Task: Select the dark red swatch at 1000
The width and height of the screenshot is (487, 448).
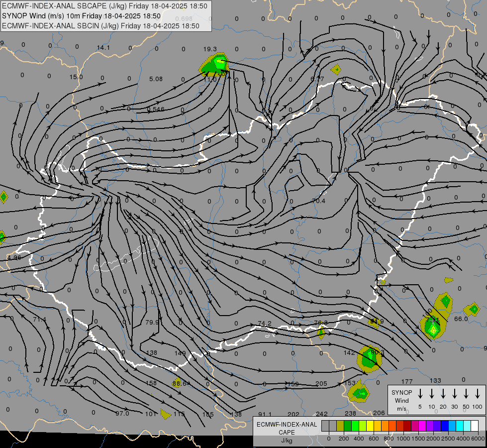Action: (407, 426)
